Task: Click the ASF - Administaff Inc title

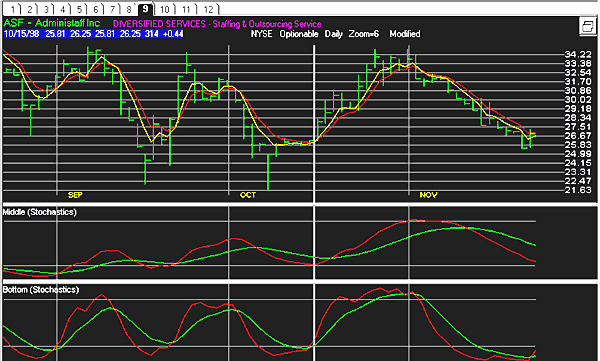Action: (x=52, y=23)
